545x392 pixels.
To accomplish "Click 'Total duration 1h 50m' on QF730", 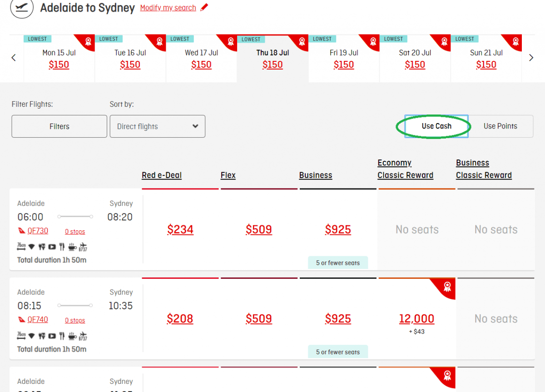I will pos(52,260).
